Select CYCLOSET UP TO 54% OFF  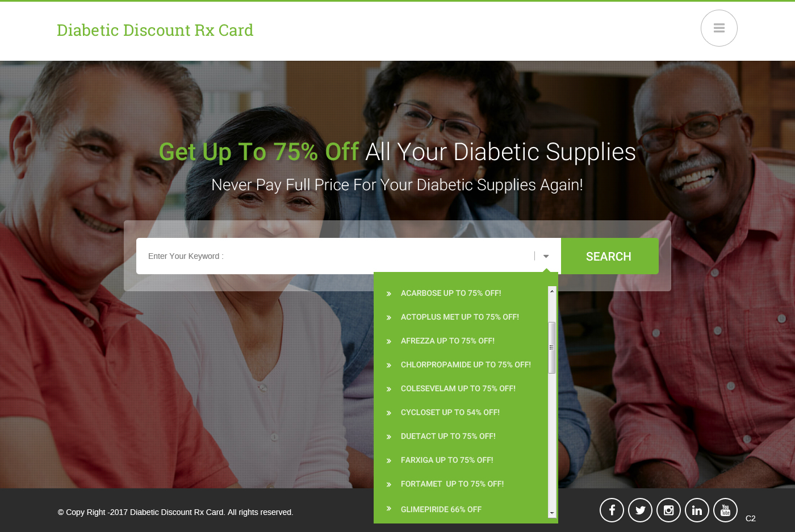coord(450,412)
